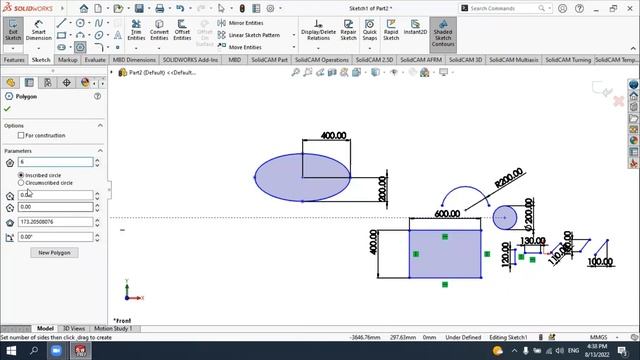
Task: Click Move Entities
Action: (240, 47)
